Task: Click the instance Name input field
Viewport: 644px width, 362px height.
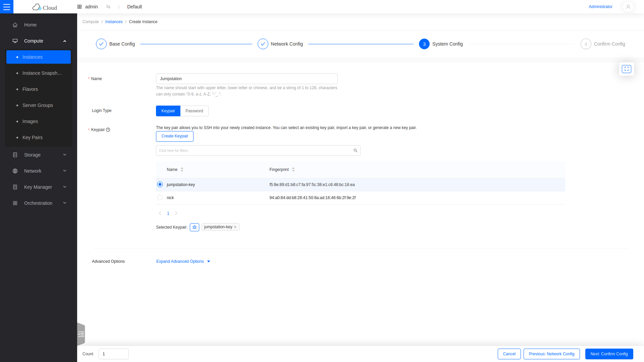Action: pyautogui.click(x=247, y=79)
